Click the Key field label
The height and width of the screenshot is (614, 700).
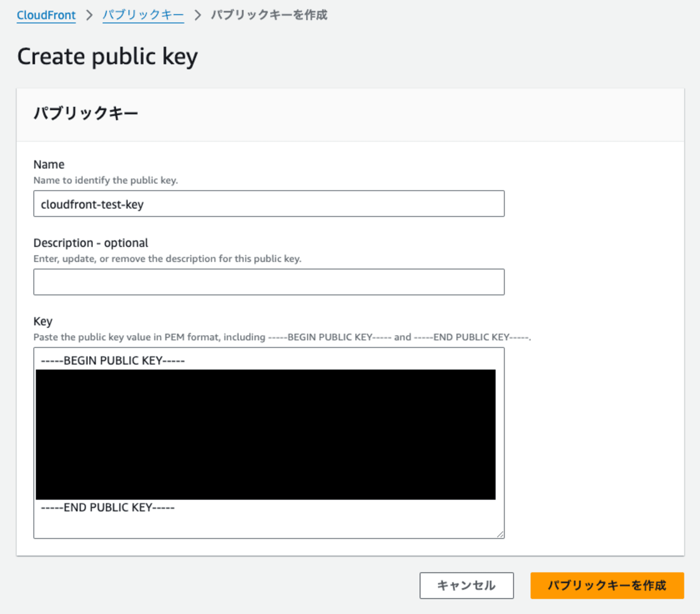tap(43, 321)
